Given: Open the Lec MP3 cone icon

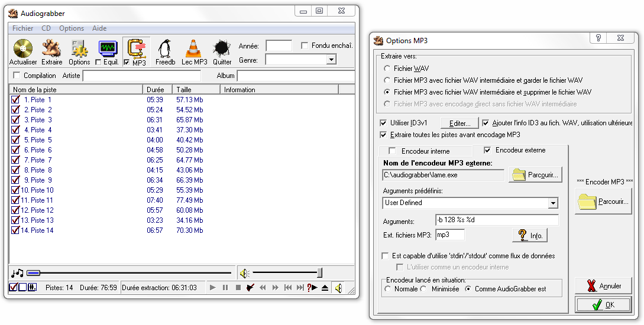Looking at the screenshot, I should point(193,48).
